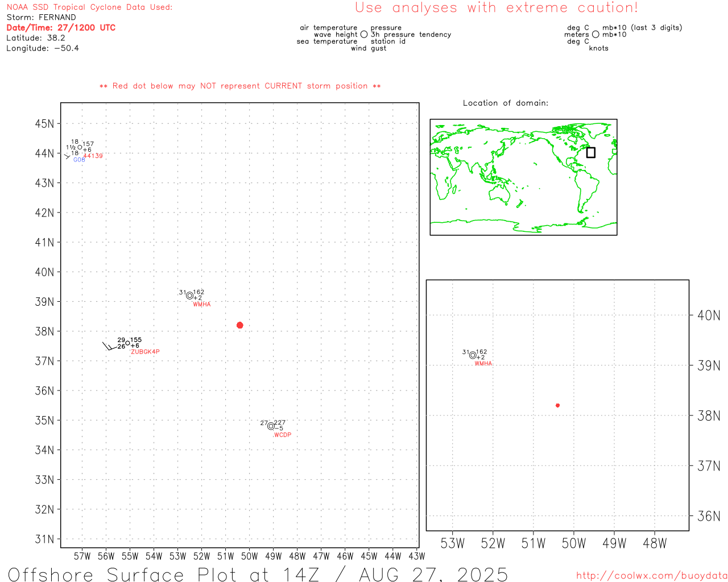Click the legend circle beside wave height
Viewport: 728px width, 582px height.
[364, 35]
